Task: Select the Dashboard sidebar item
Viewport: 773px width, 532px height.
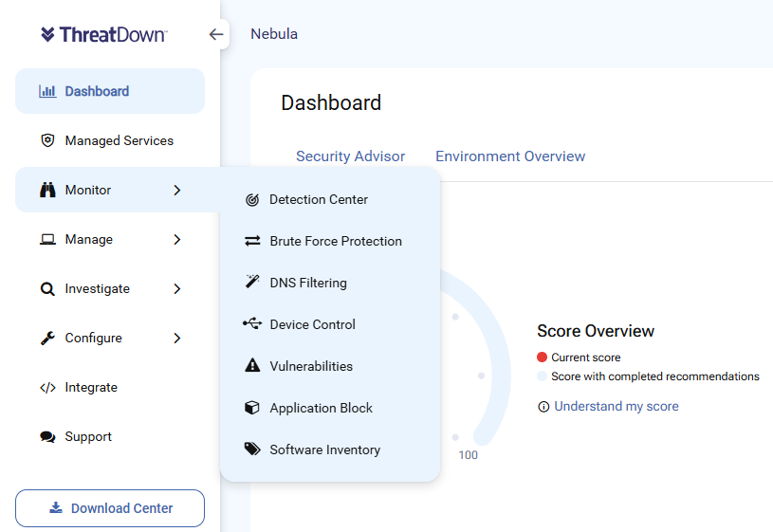Action: coord(110,91)
